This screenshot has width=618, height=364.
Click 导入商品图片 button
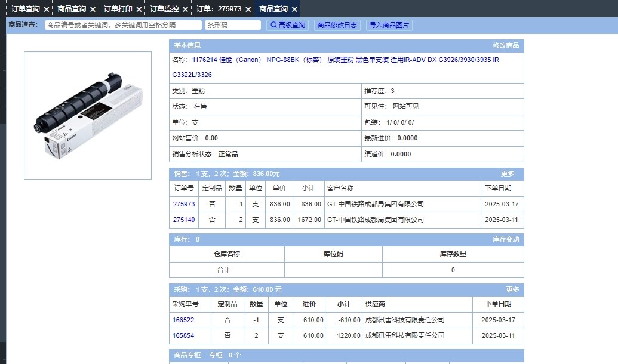pos(389,25)
